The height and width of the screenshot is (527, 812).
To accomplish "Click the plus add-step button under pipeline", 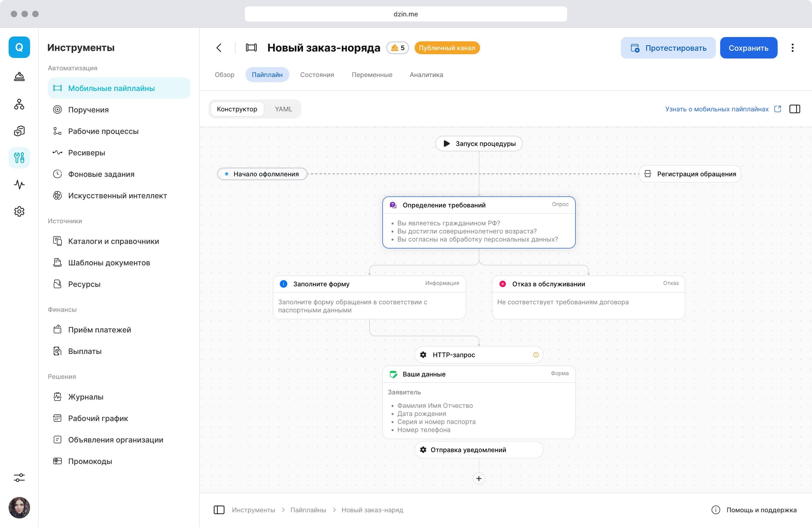I will pos(479,479).
